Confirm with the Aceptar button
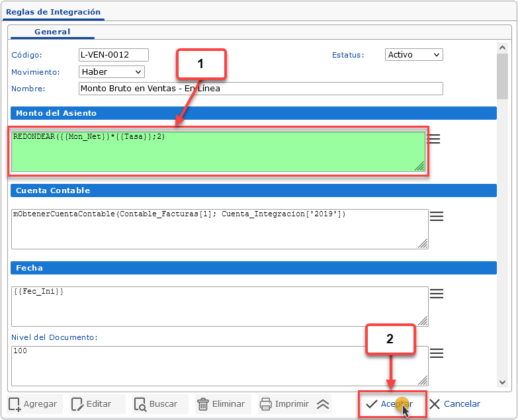 point(390,404)
